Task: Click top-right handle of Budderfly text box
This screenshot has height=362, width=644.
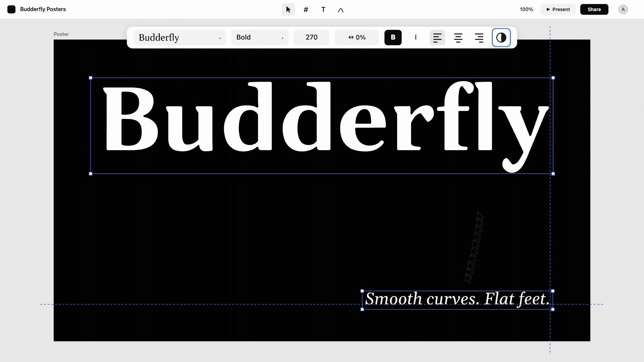Action: tap(553, 78)
